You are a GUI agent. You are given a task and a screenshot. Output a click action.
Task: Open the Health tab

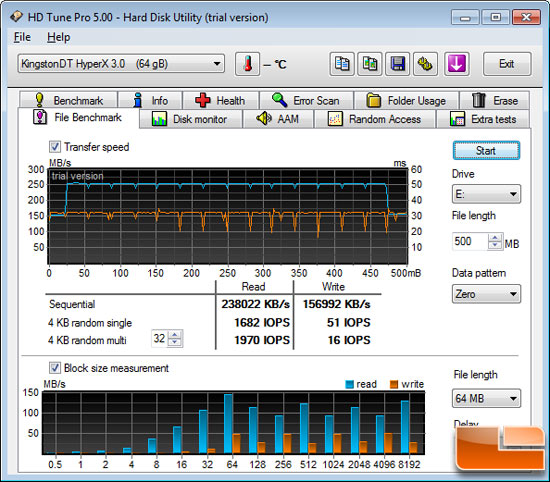click(221, 100)
